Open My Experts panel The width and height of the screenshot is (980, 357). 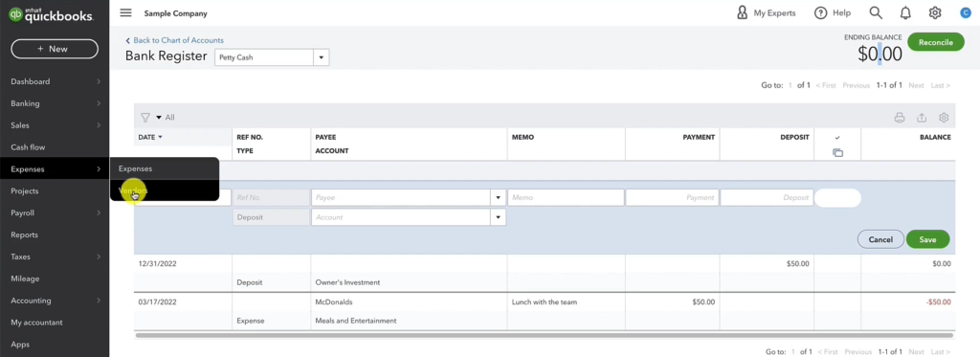(767, 13)
